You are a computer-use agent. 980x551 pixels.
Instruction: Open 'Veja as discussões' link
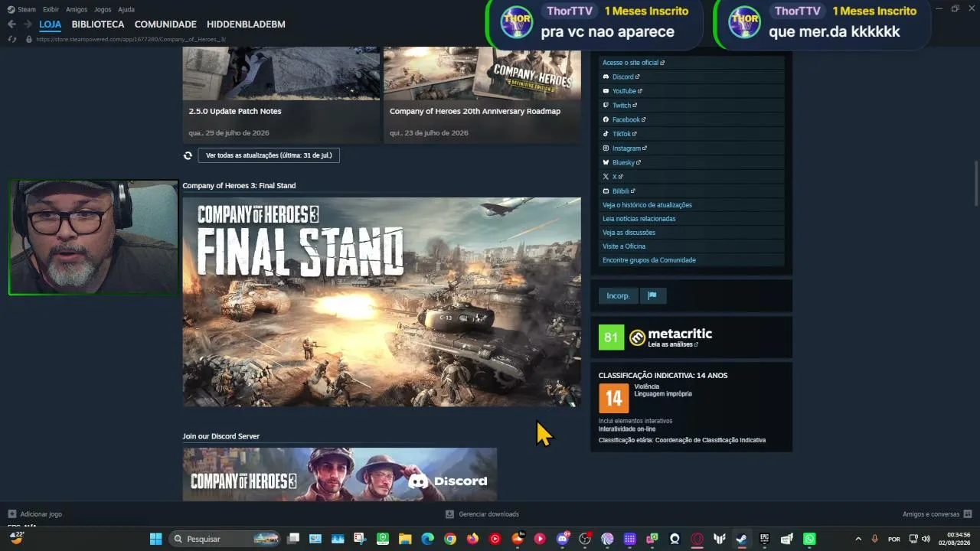coord(629,233)
